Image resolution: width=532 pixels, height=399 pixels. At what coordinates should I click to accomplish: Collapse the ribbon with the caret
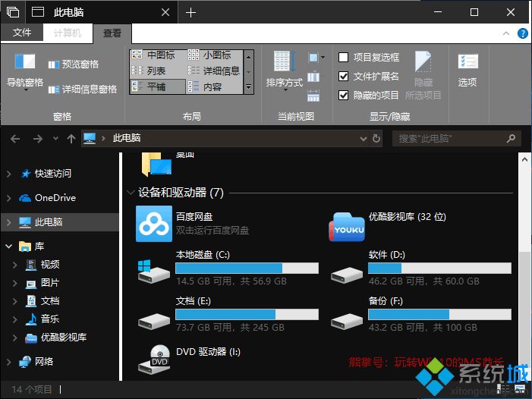[x=506, y=33]
